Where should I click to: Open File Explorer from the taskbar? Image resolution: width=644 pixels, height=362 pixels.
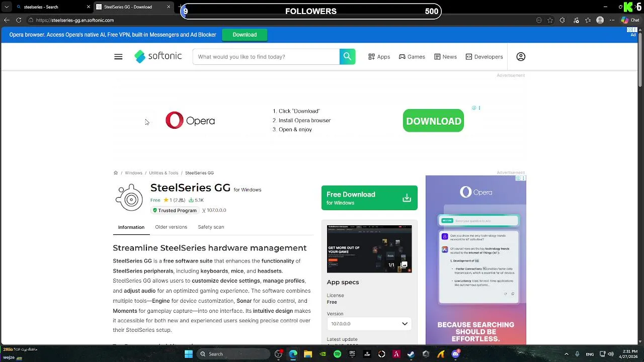(308, 354)
